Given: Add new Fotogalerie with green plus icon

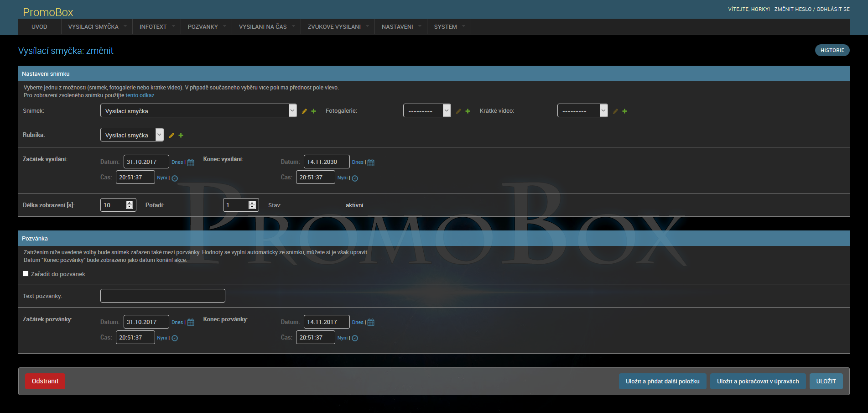Looking at the screenshot, I should pyautogui.click(x=468, y=111).
